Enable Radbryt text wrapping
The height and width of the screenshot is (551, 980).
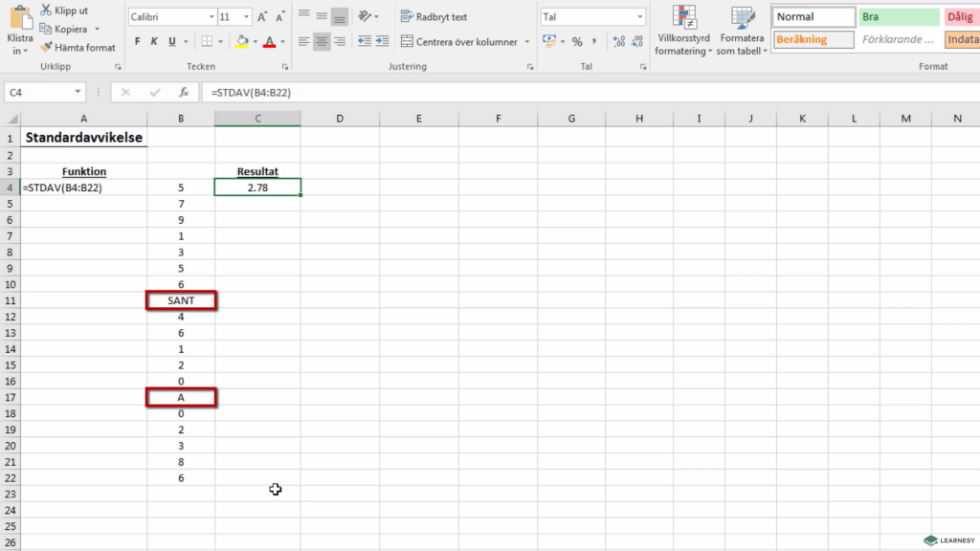coord(434,17)
